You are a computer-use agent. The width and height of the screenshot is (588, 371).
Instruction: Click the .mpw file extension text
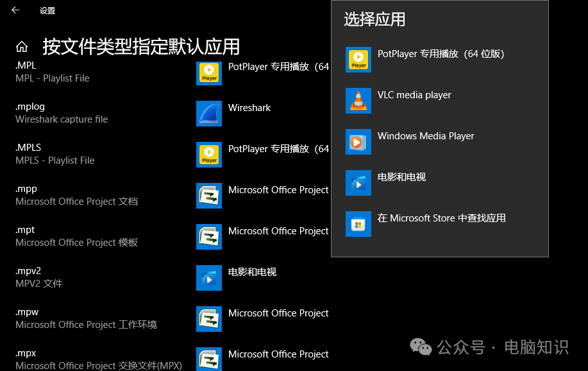pyautogui.click(x=27, y=312)
